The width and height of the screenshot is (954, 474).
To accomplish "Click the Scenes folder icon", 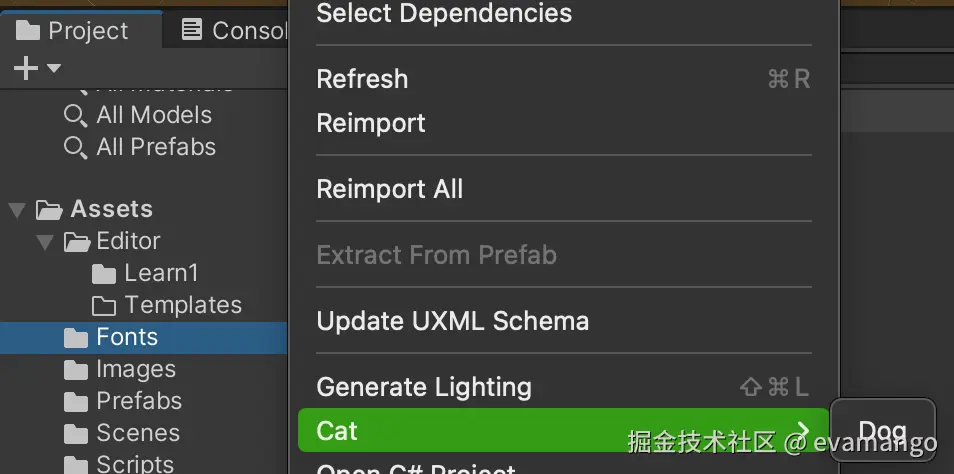I will pyautogui.click(x=76, y=433).
